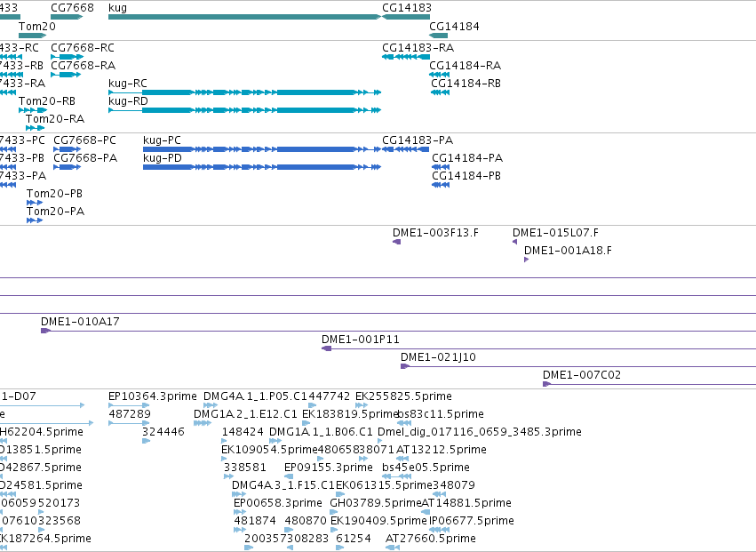The width and height of the screenshot is (756, 552).
Task: Select the AT27660.5prime EST label
Action: click(x=431, y=539)
